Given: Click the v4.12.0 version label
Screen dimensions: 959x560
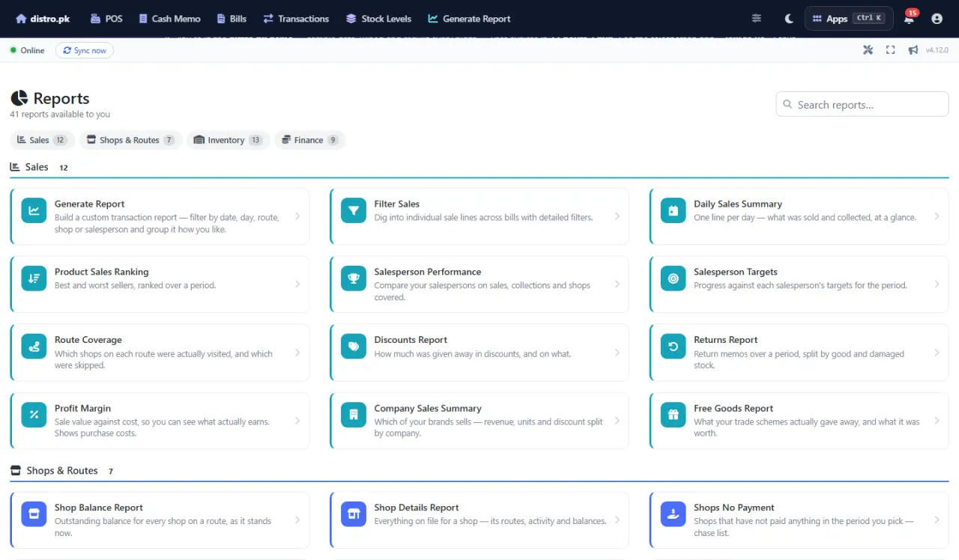Looking at the screenshot, I should [937, 50].
